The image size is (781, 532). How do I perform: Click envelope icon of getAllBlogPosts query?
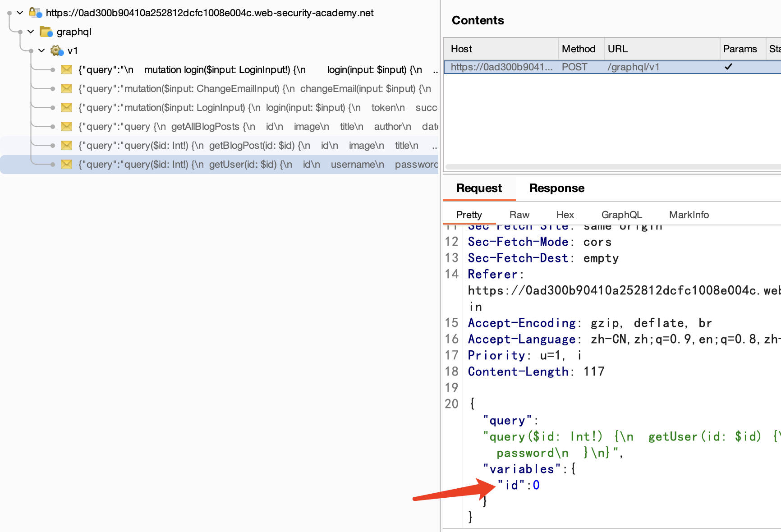(67, 126)
